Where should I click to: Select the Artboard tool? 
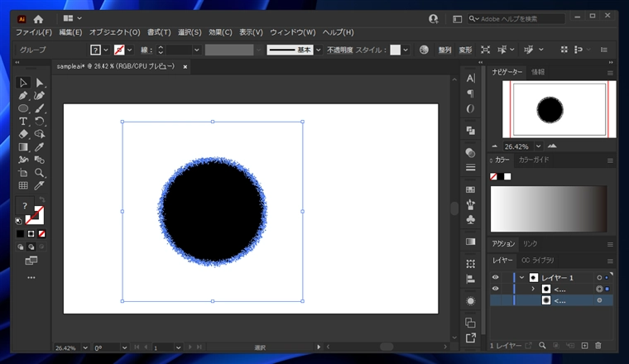click(x=23, y=172)
